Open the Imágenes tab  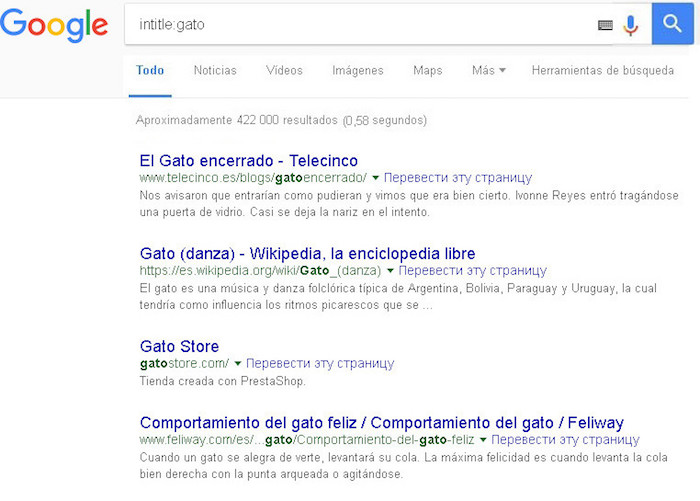click(357, 71)
